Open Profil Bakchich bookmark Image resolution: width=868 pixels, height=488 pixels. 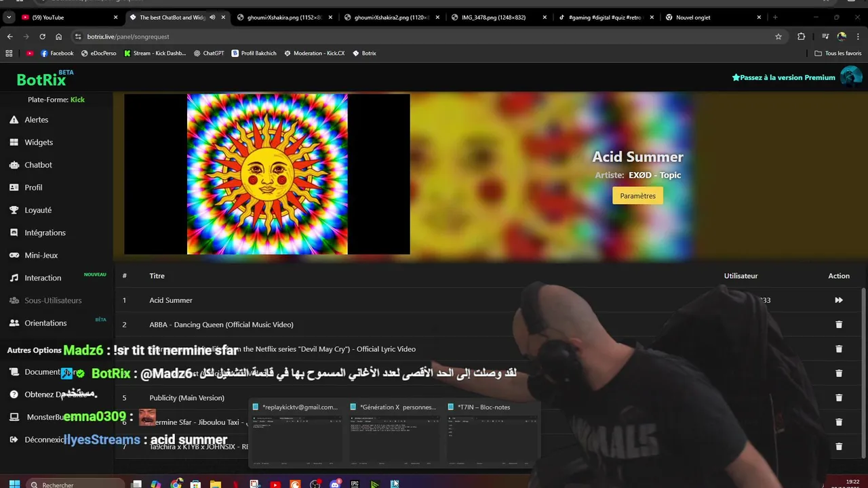pos(254,53)
